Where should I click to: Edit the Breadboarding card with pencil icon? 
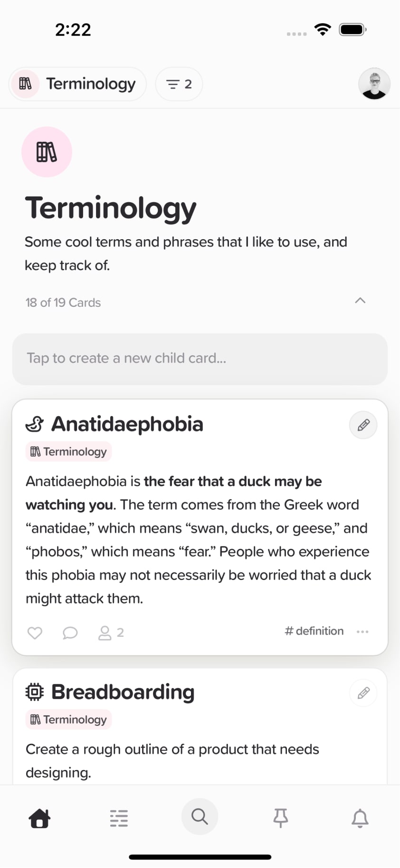(363, 693)
